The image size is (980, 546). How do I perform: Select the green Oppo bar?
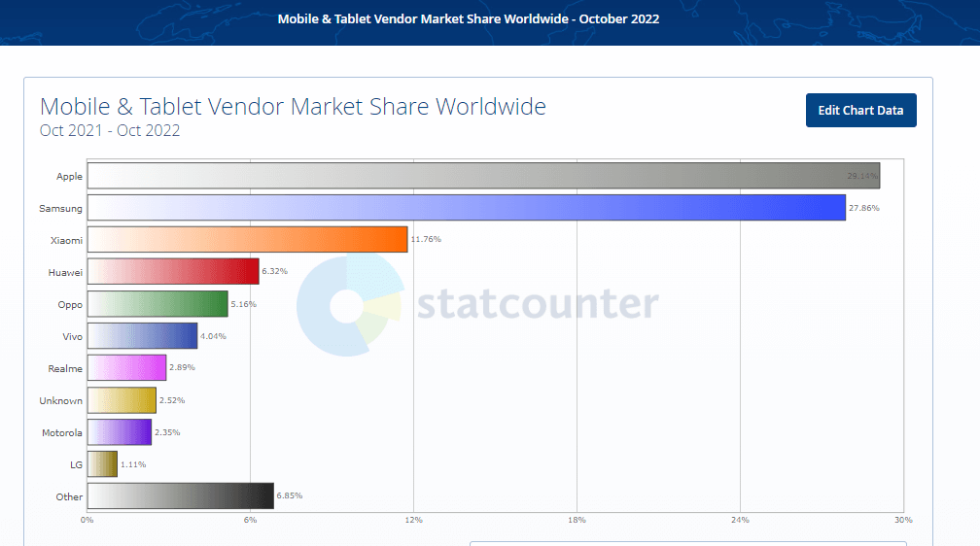click(157, 304)
